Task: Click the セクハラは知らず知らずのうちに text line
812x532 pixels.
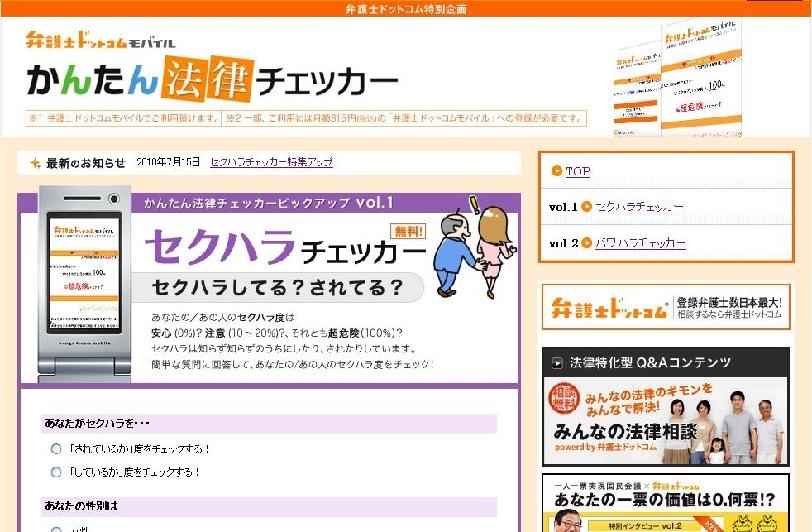Action: pyautogui.click(x=284, y=348)
